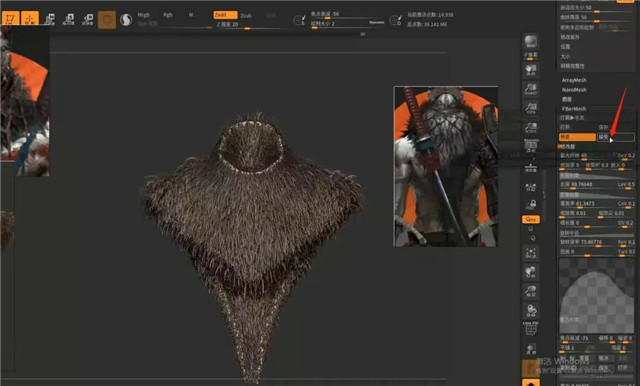The width and height of the screenshot is (640, 386).
Task: Collapse the Modifiers section with orange dot
Action: [x=568, y=146]
